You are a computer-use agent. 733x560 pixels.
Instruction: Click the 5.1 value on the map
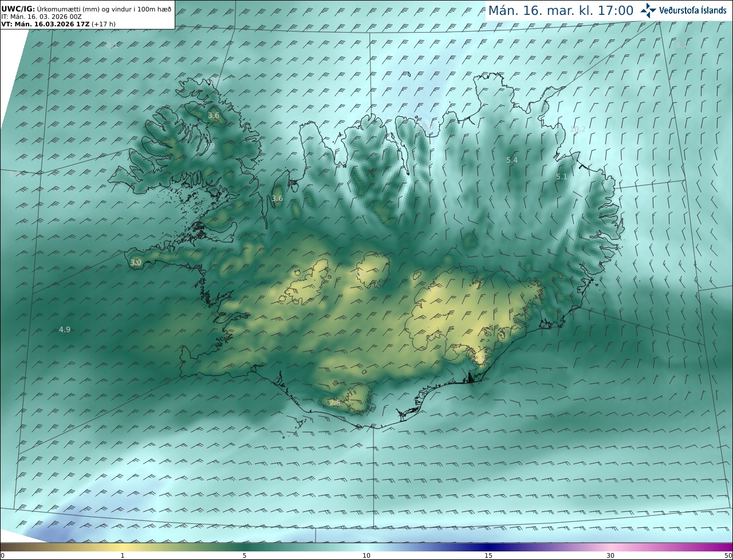click(x=562, y=177)
